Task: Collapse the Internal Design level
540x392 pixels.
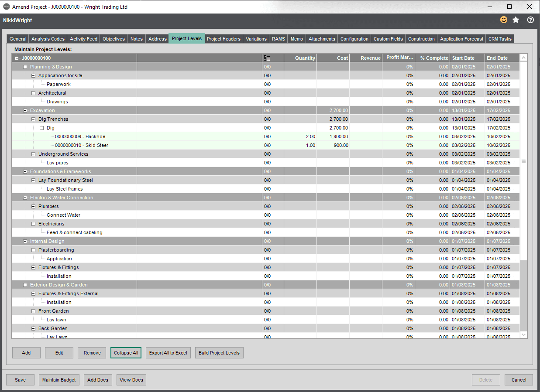Action: [x=25, y=241]
